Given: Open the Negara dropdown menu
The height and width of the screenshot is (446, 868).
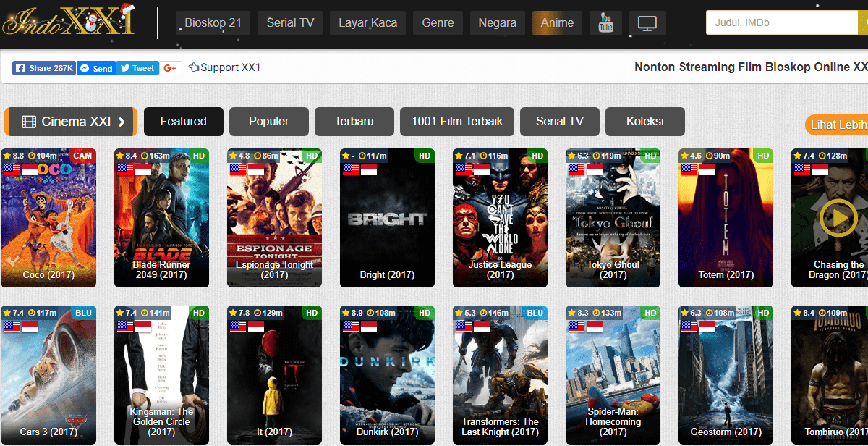Looking at the screenshot, I should point(498,23).
